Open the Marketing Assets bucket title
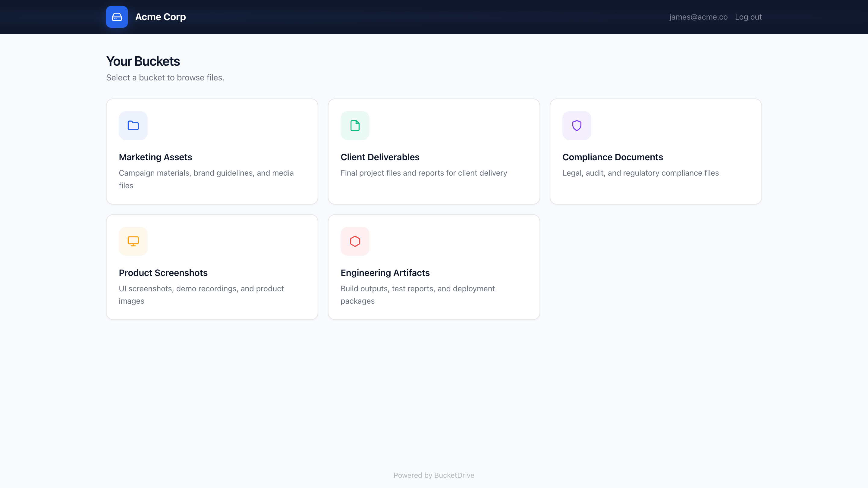This screenshot has height=488, width=868. 155,157
